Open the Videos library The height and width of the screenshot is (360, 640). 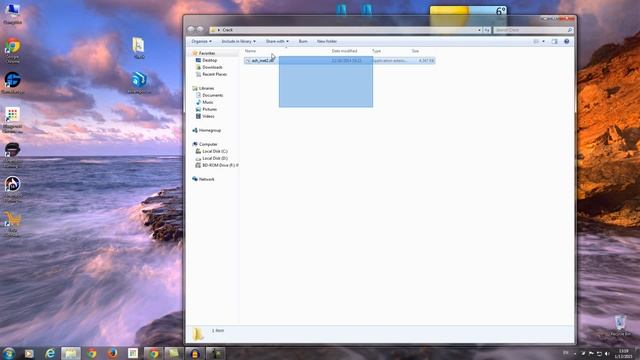click(x=208, y=116)
